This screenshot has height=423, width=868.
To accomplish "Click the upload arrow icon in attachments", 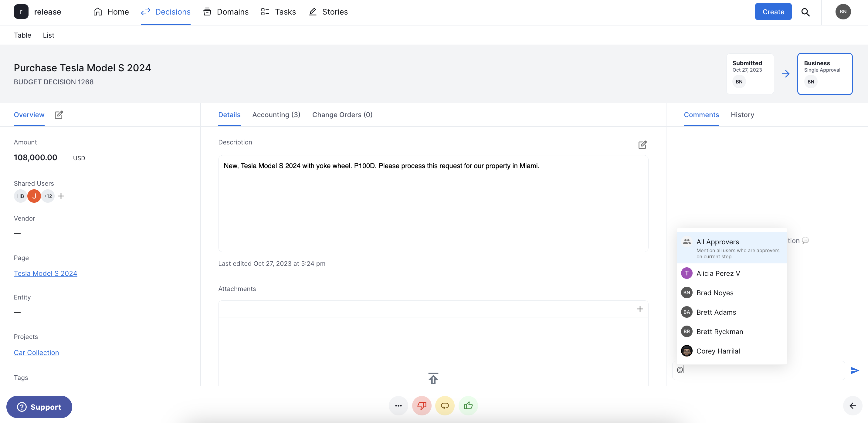I will 433,378.
